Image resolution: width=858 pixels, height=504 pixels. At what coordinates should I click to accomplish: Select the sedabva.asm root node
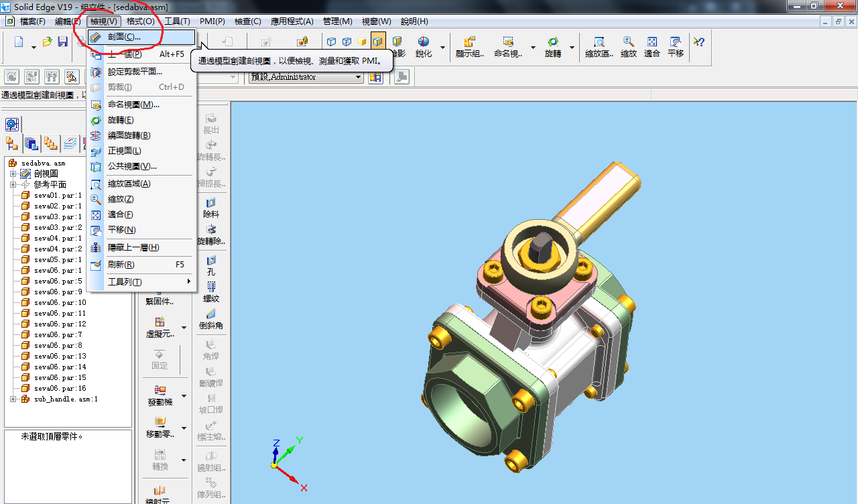pyautogui.click(x=44, y=163)
